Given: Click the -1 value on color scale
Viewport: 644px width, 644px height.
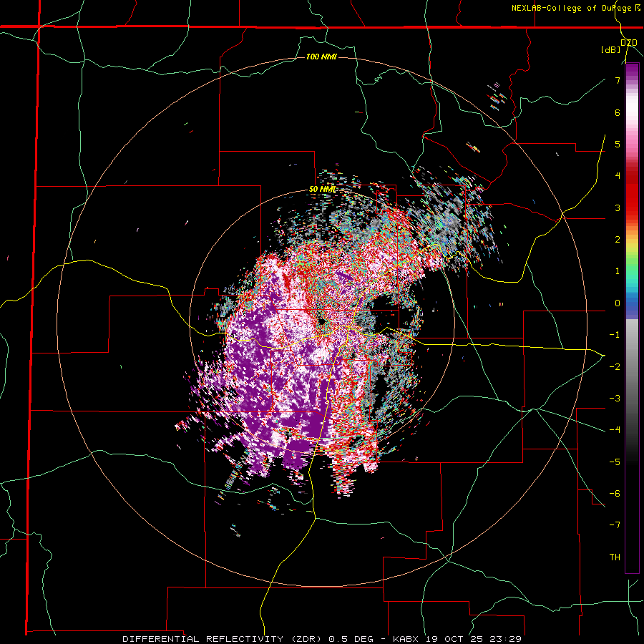Looking at the screenshot, I should coord(615,335).
